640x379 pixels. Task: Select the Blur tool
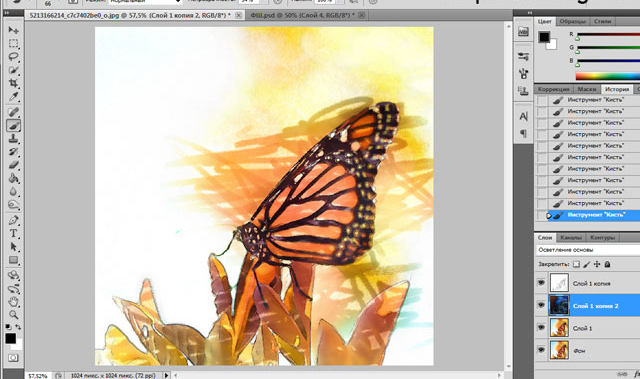coord(13,191)
